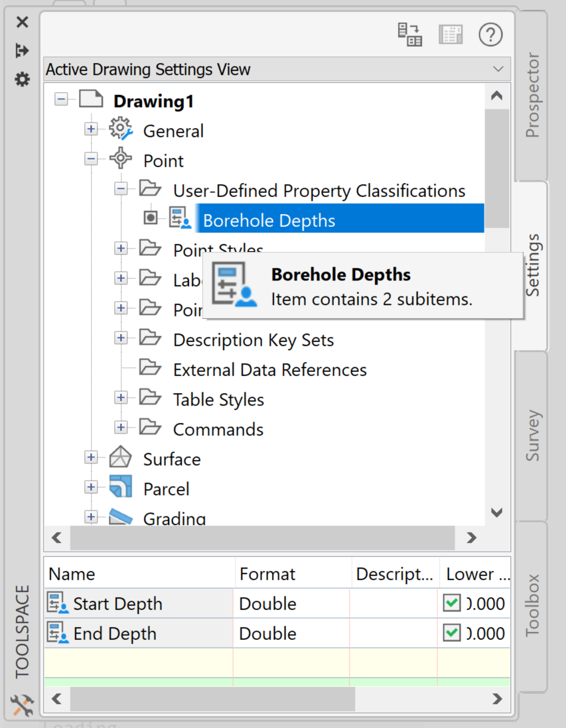Click the Borehole Depths classification icon

[180, 217]
